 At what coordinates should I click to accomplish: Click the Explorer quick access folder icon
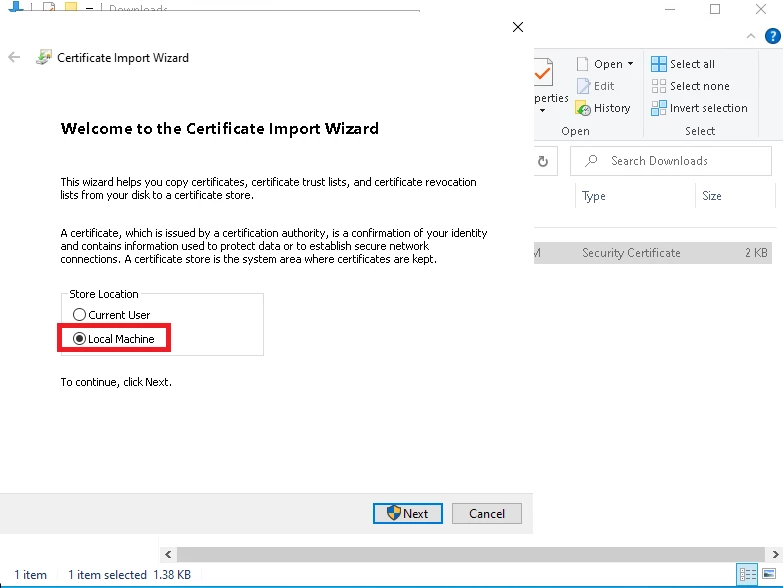[x=71, y=6]
